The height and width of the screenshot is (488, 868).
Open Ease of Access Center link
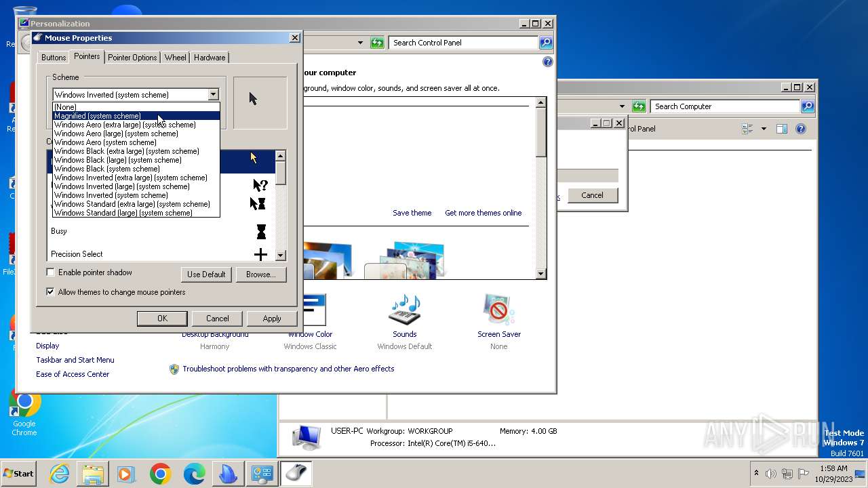(73, 374)
